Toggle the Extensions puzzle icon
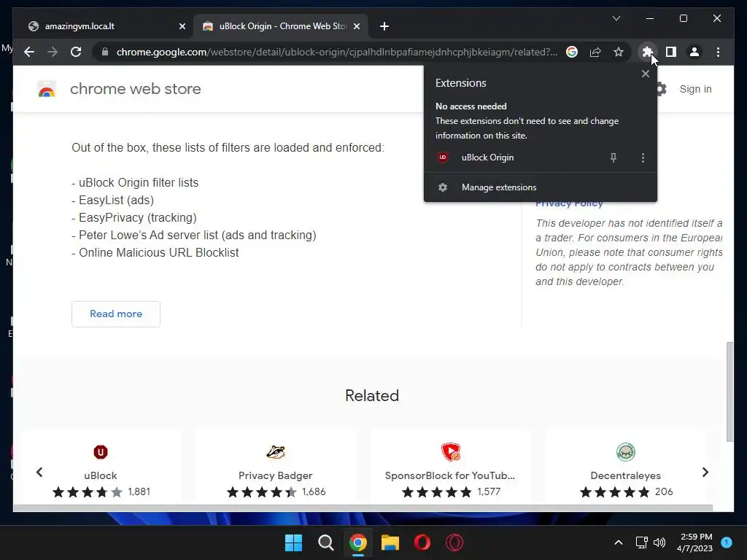The height and width of the screenshot is (560, 747). [x=647, y=52]
